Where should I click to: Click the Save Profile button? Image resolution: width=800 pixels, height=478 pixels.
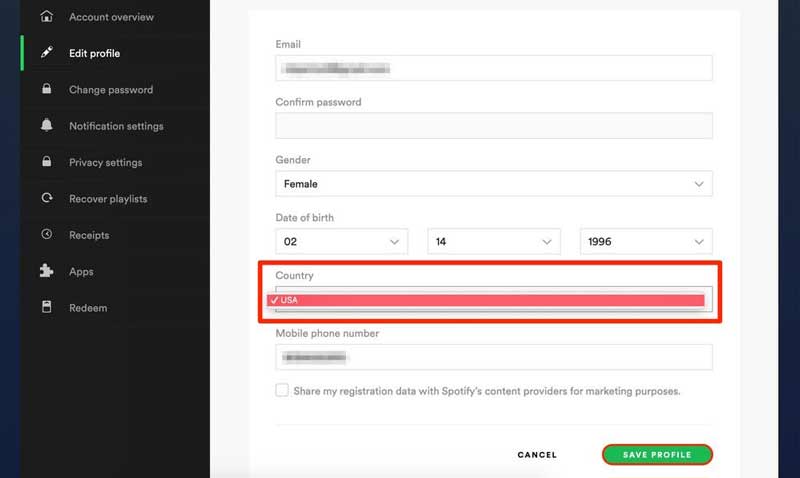coord(657,455)
